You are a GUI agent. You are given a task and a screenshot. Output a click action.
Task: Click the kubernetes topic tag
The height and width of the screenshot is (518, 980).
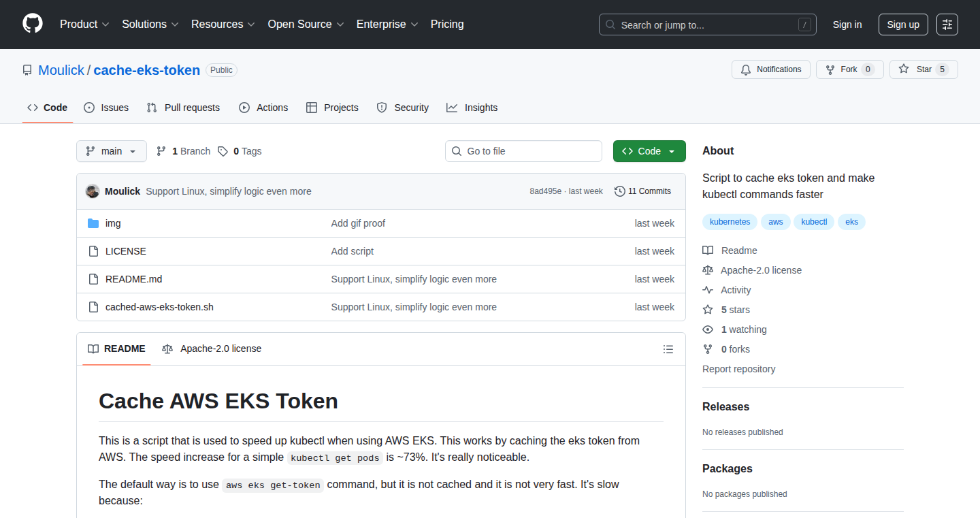point(730,222)
